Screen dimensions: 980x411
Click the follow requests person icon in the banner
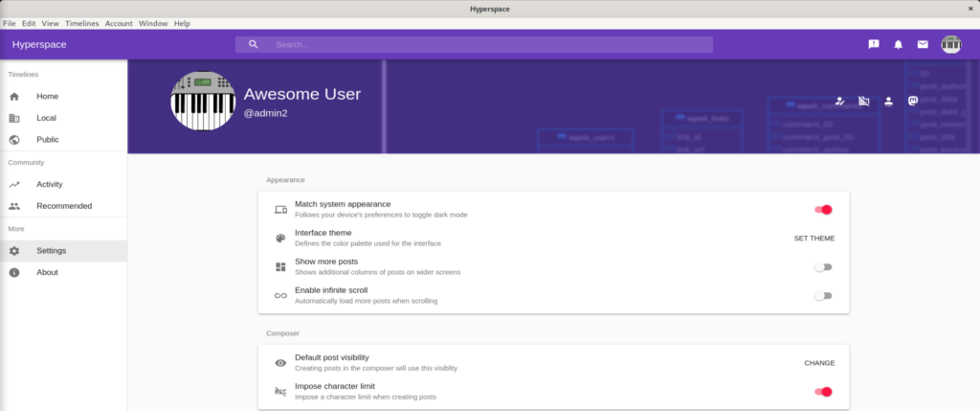pos(889,101)
